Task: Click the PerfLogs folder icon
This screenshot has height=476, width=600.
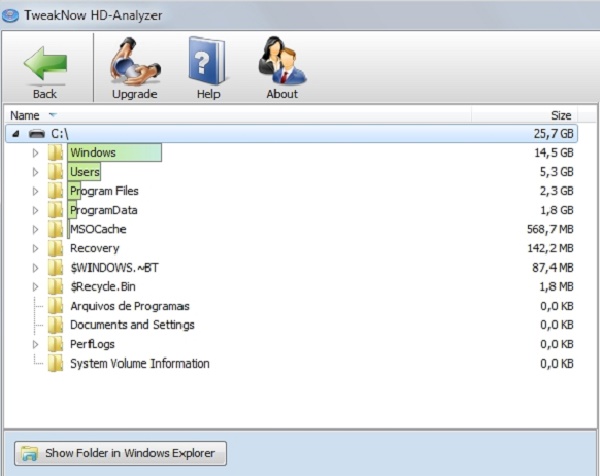Action: pos(55,344)
